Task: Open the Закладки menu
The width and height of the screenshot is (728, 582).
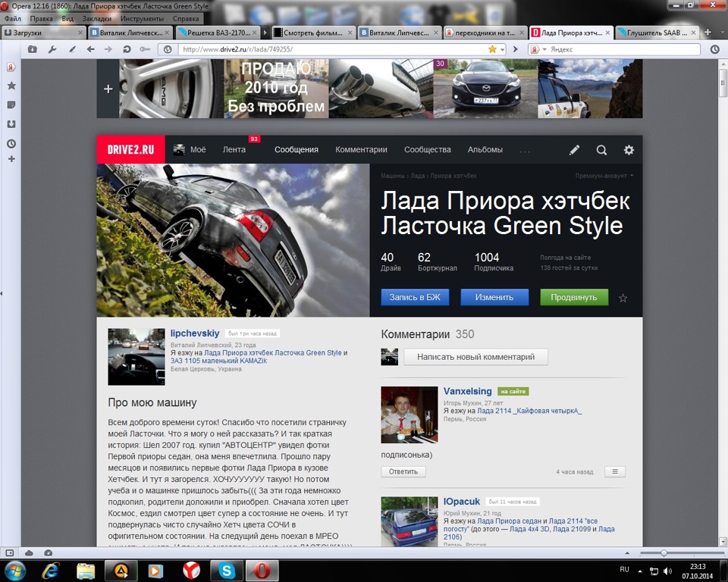Action: pyautogui.click(x=96, y=18)
